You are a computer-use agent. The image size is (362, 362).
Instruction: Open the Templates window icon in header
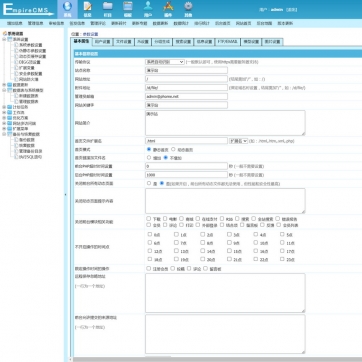coord(128,9)
